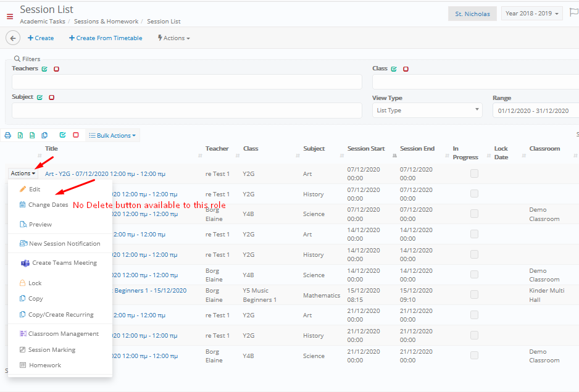The height and width of the screenshot is (392, 579).
Task: Sort by the Teacher column header
Action: (217, 149)
